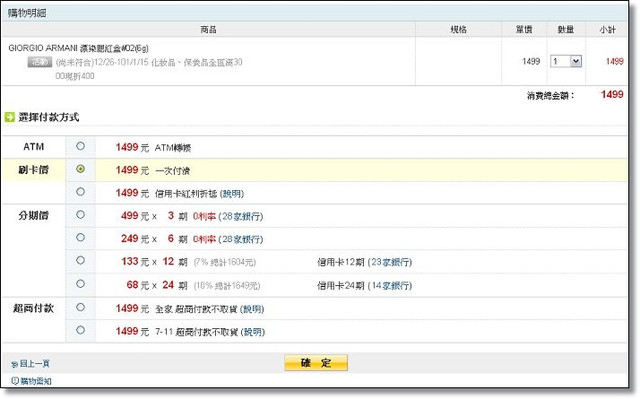Click the 規格 column header
The width and height of the screenshot is (640, 399).
458,29
